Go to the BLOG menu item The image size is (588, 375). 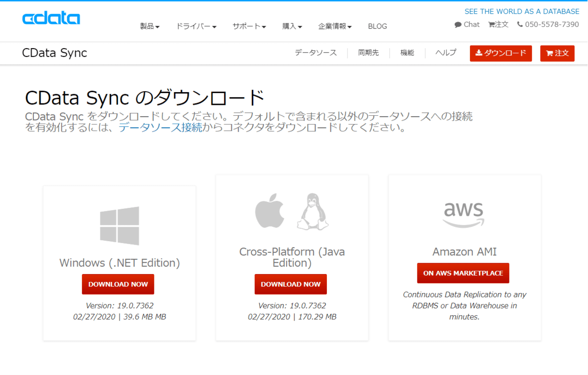377,26
